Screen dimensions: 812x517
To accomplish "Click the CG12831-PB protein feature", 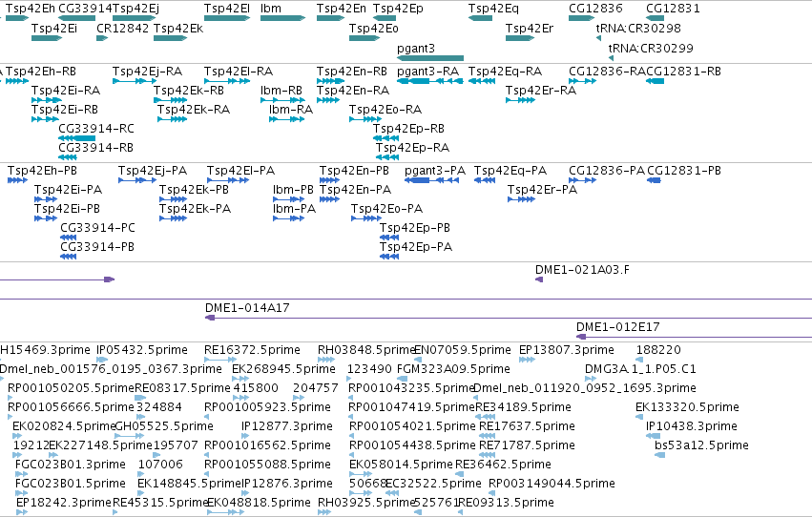I will [x=654, y=180].
